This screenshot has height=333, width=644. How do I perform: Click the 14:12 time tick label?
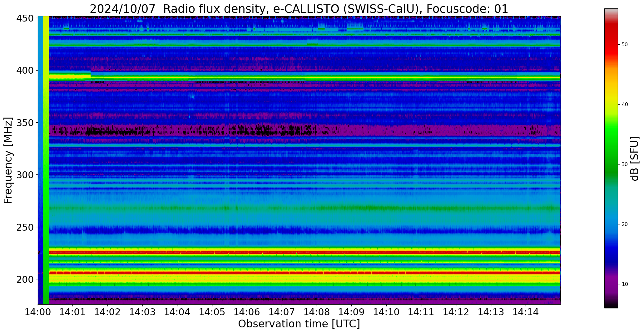[456, 312]
